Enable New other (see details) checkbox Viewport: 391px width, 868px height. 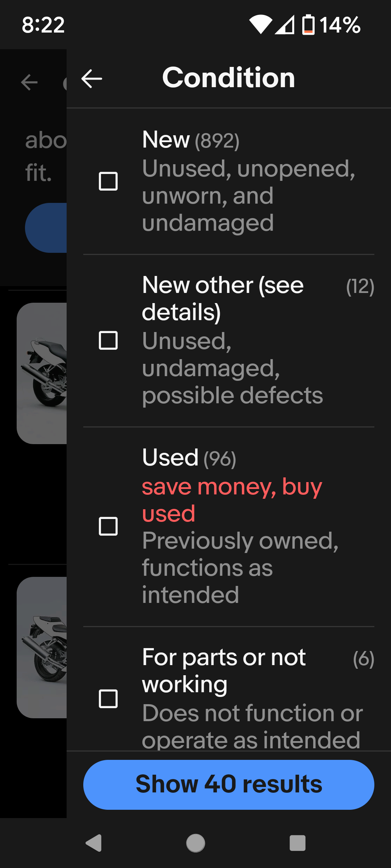tap(108, 340)
